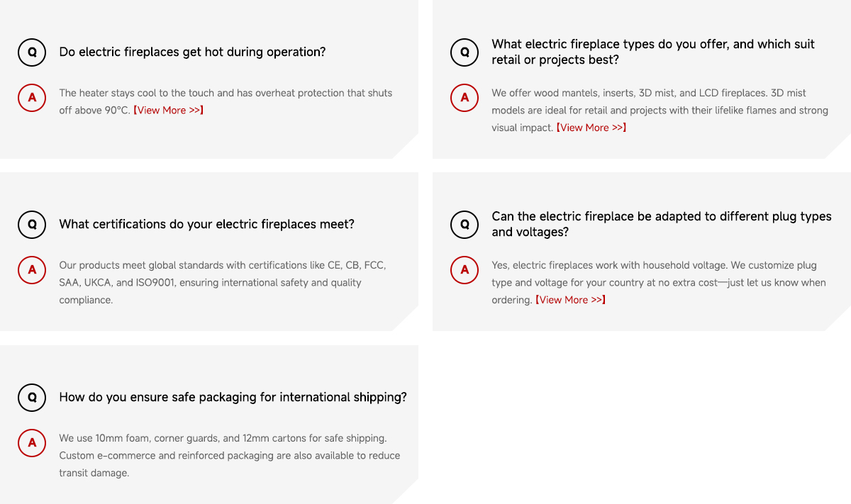Select 'How do you ensure safe packaging' heading

[x=233, y=397]
